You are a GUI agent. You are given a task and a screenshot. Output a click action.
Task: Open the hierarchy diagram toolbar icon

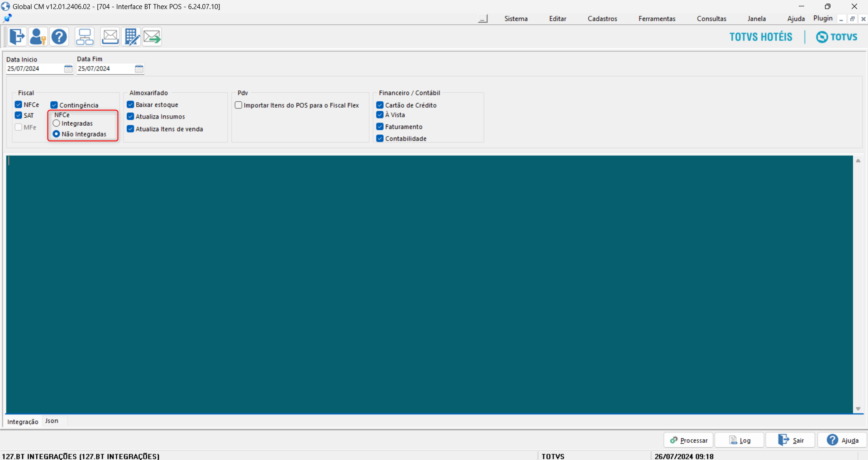point(85,37)
